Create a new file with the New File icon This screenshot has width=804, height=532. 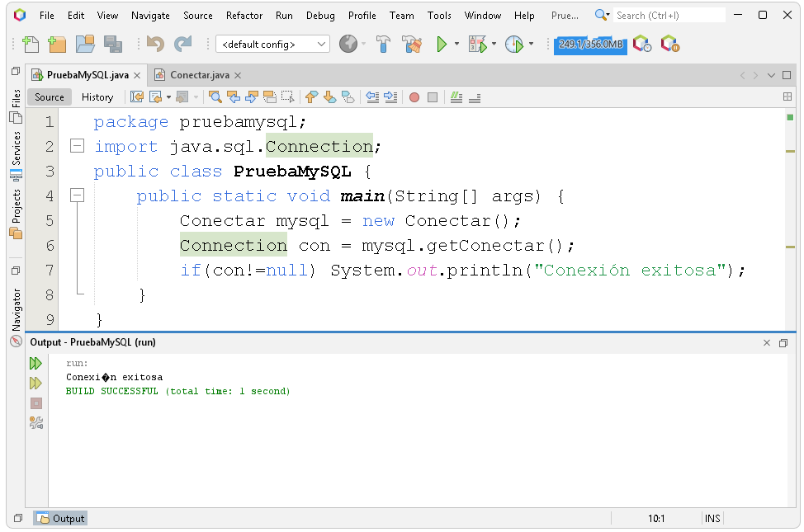click(31, 44)
